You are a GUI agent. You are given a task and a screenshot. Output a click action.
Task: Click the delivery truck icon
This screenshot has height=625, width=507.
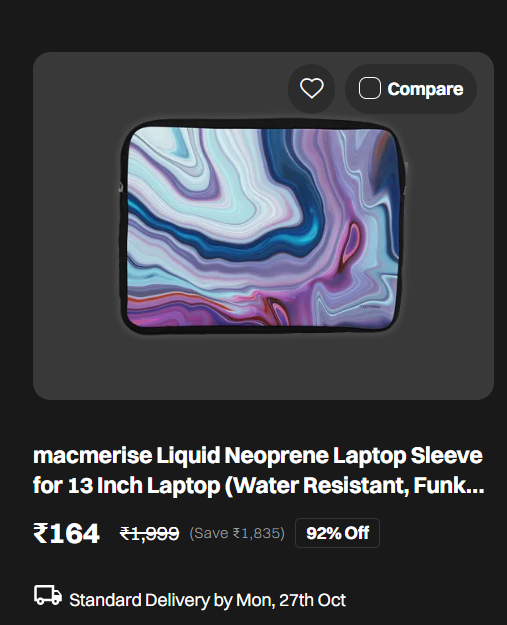48,596
